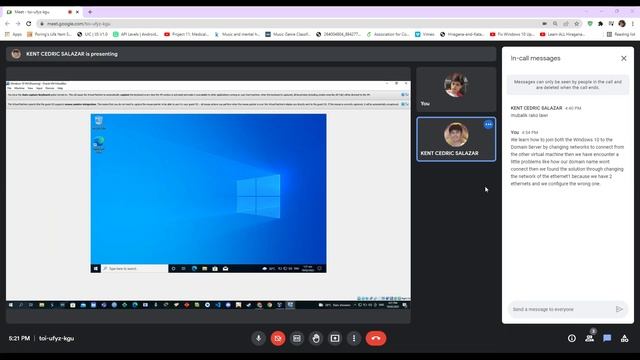The width and height of the screenshot is (640, 360).
Task: Open more options three-dot menu
Action: [354, 338]
